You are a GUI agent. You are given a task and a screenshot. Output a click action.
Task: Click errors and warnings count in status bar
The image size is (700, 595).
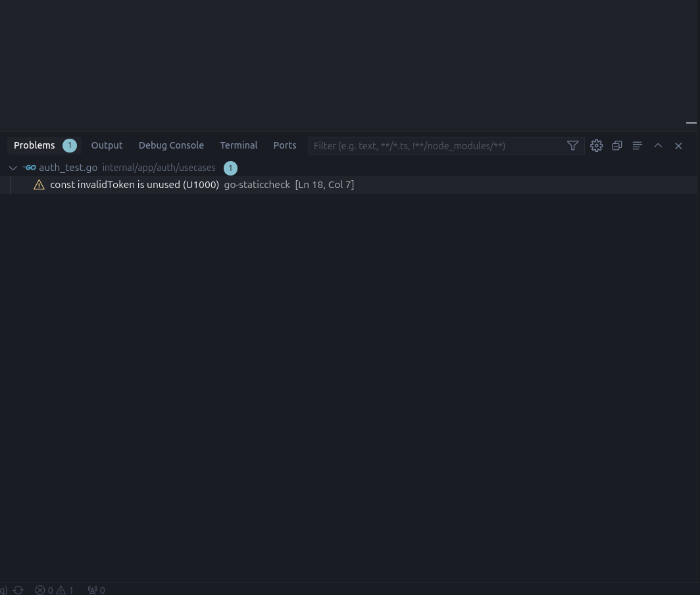(x=55, y=590)
